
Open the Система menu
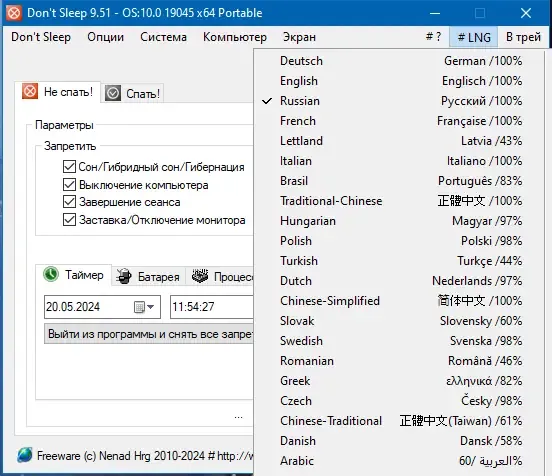[x=163, y=37]
